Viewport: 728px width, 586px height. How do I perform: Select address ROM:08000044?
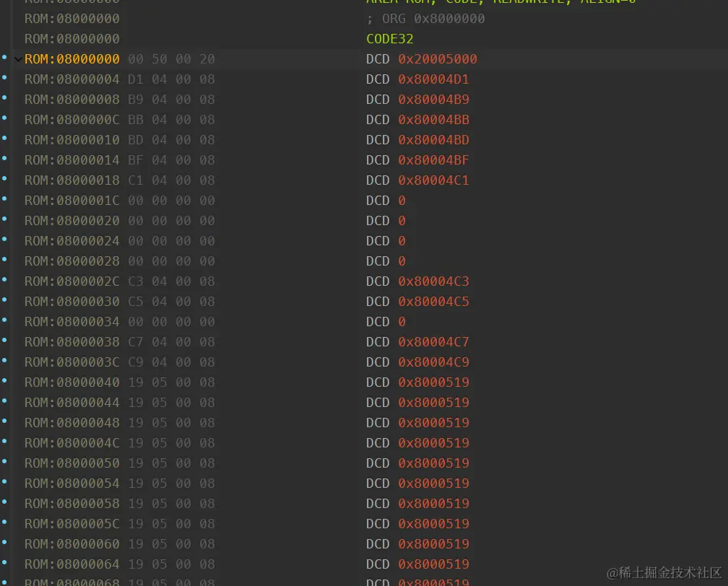tap(72, 402)
